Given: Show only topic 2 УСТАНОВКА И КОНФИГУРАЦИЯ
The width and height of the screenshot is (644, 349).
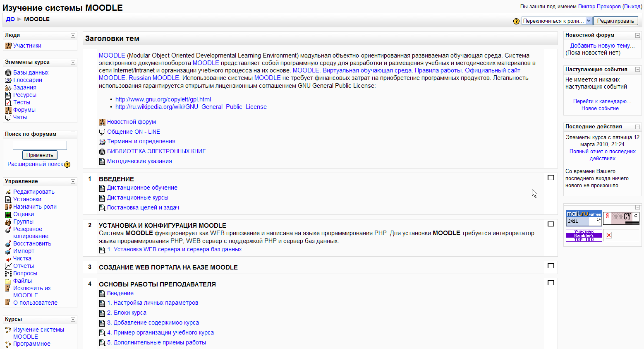Looking at the screenshot, I should (x=551, y=224).
